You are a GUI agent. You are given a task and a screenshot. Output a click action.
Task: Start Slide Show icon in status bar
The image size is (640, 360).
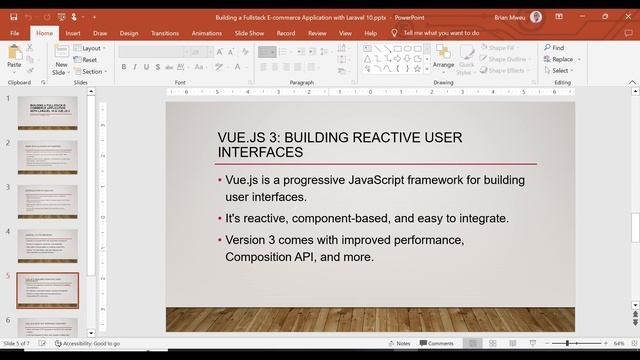533,343
